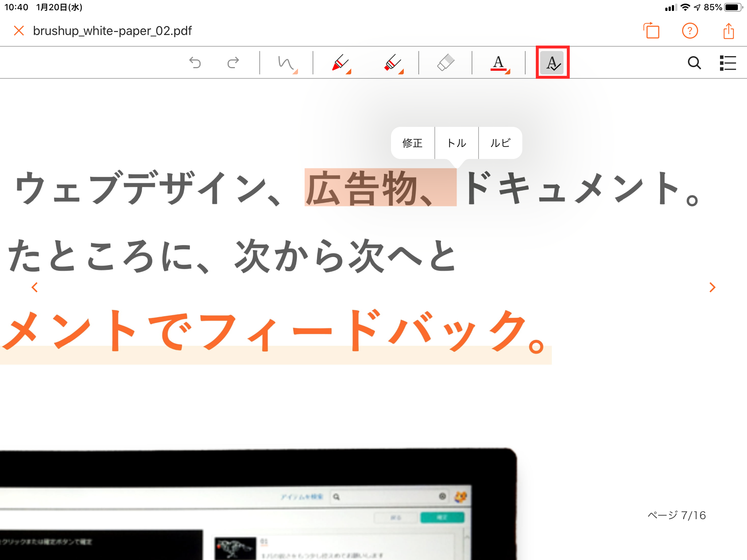Select the red underlined A text tool
This screenshot has width=747, height=560.
pos(499,63)
